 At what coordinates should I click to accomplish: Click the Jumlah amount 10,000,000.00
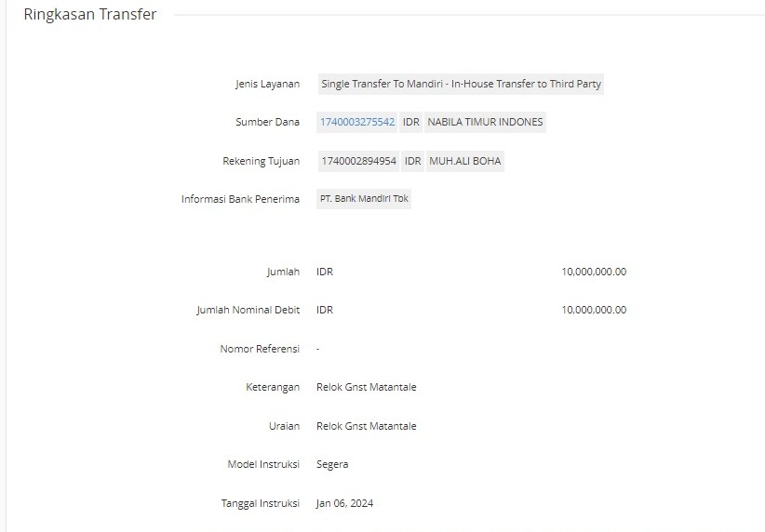pos(594,272)
